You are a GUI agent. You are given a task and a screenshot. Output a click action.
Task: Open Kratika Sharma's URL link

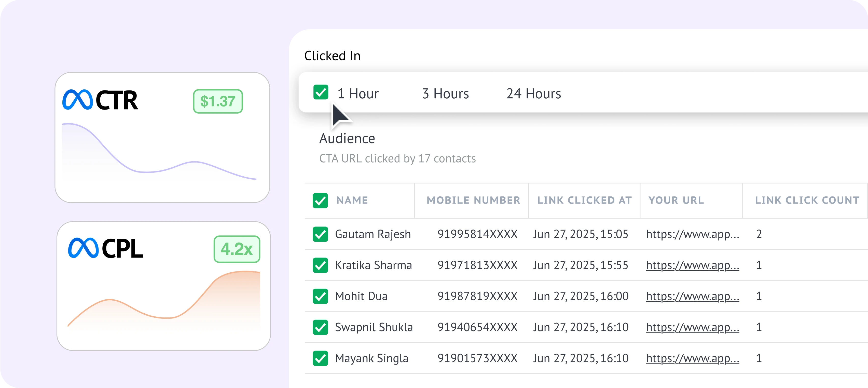click(693, 265)
